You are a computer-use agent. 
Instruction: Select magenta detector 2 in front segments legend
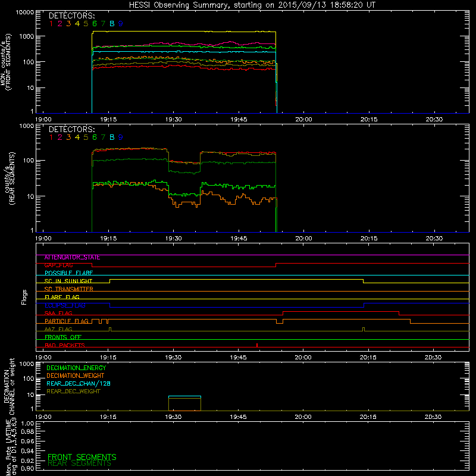(60, 23)
